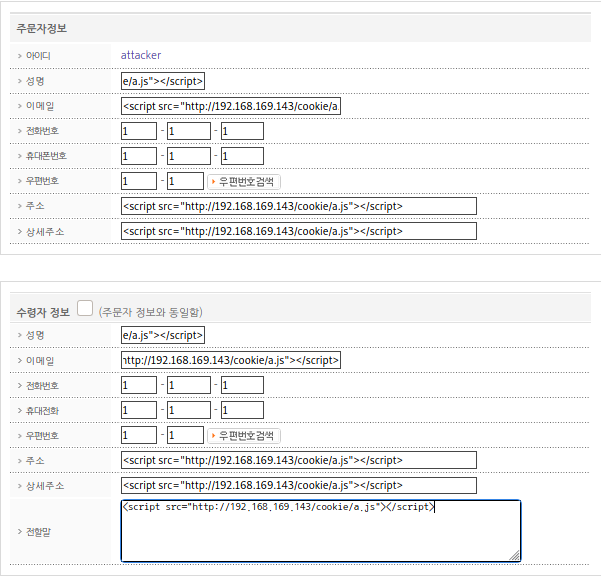This screenshot has height=577, width=602.
Task: Focus the orderer detailed address (상세주소) field
Action: pos(299,231)
